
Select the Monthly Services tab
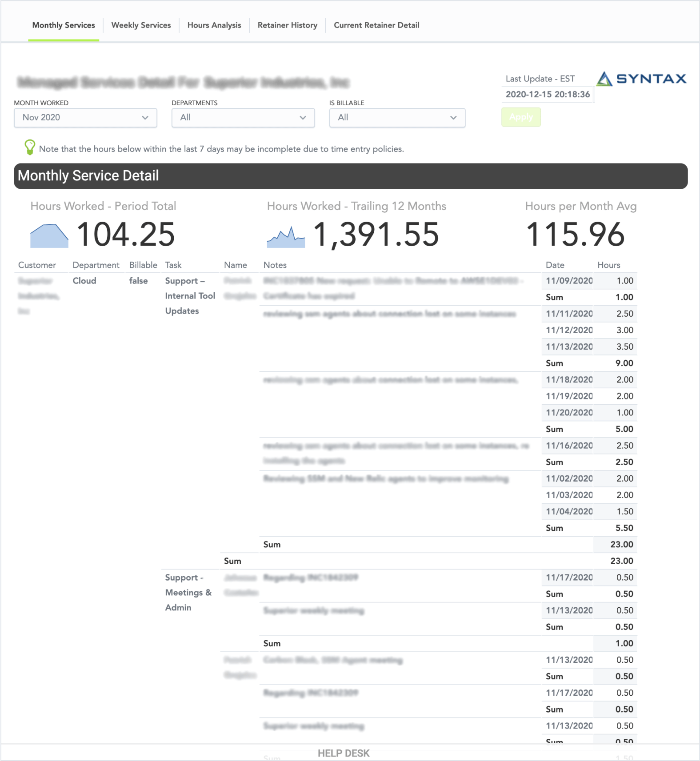coord(64,25)
